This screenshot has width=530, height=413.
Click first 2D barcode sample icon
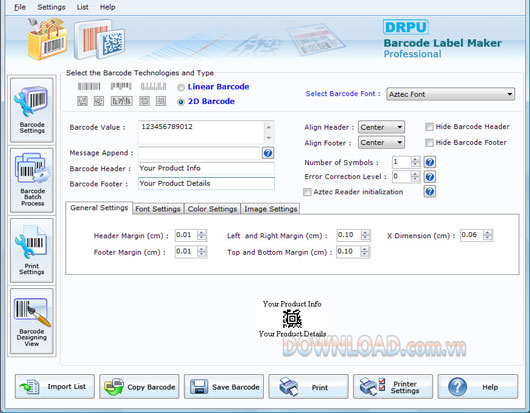click(82, 101)
